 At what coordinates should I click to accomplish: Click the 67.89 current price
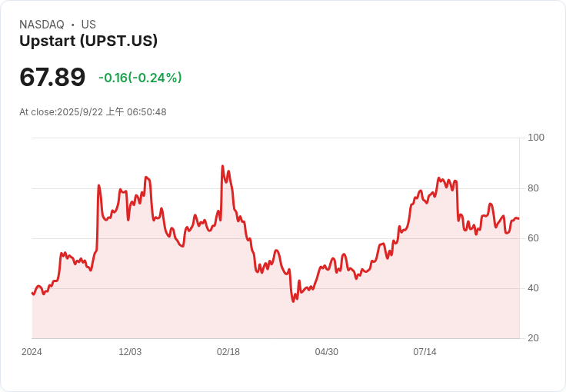(x=52, y=78)
